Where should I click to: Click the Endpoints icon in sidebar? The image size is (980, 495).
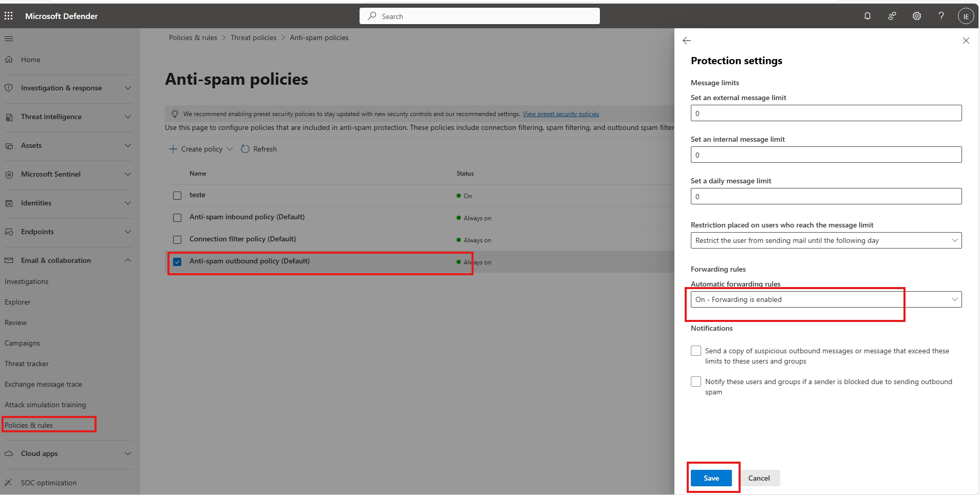pyautogui.click(x=9, y=232)
